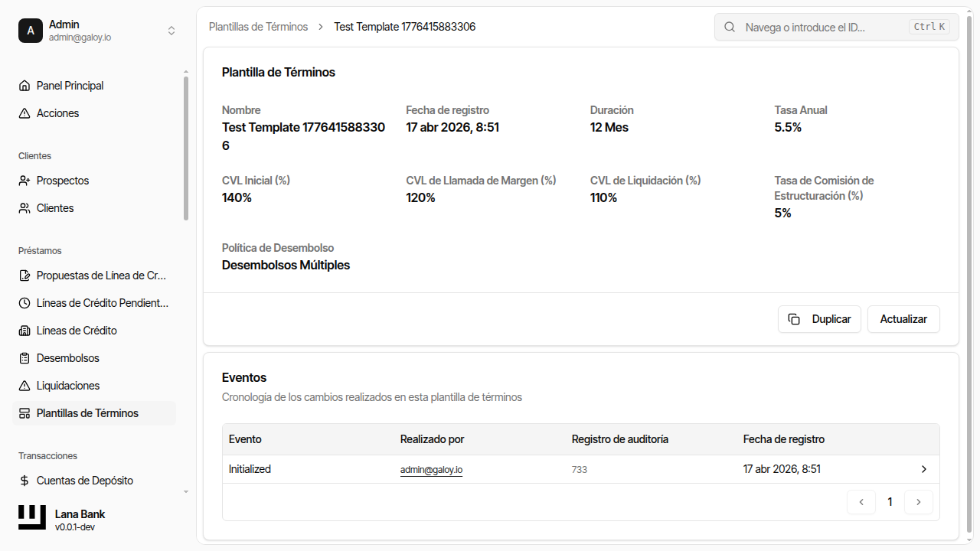980x551 pixels.
Task: Go to next events page
Action: (918, 502)
